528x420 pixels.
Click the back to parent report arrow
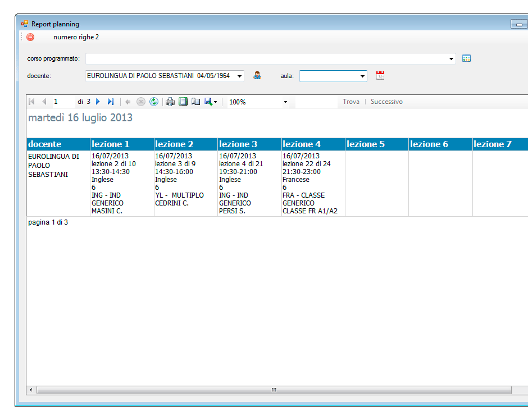[x=128, y=102]
